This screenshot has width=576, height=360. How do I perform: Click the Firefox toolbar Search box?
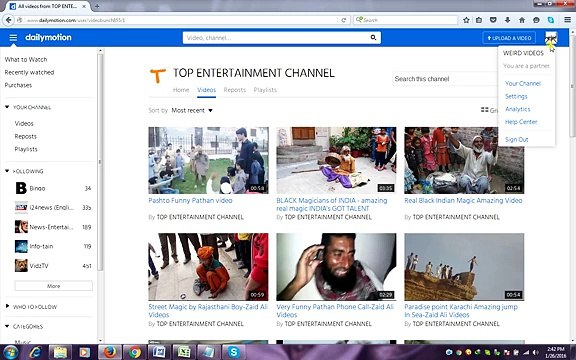coord(406,20)
